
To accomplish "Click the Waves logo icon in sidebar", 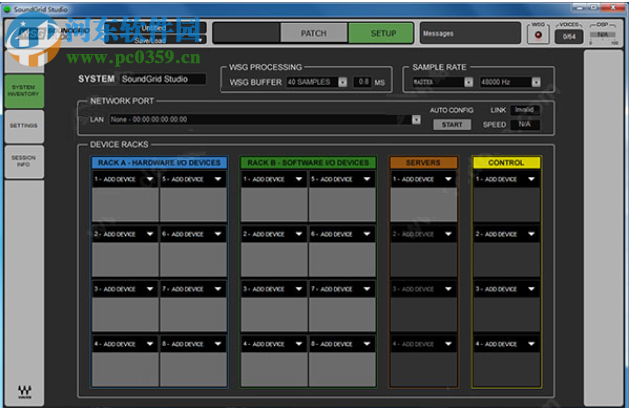I will tap(24, 392).
